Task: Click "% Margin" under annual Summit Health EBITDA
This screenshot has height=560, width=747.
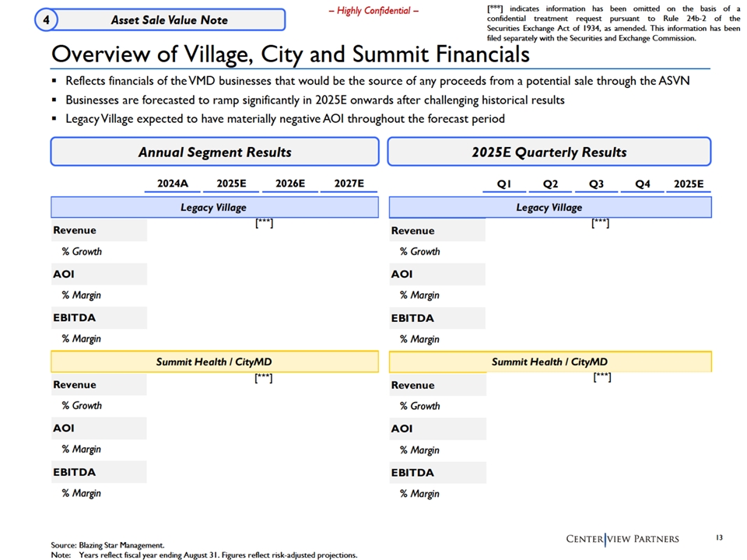Action: (x=81, y=493)
